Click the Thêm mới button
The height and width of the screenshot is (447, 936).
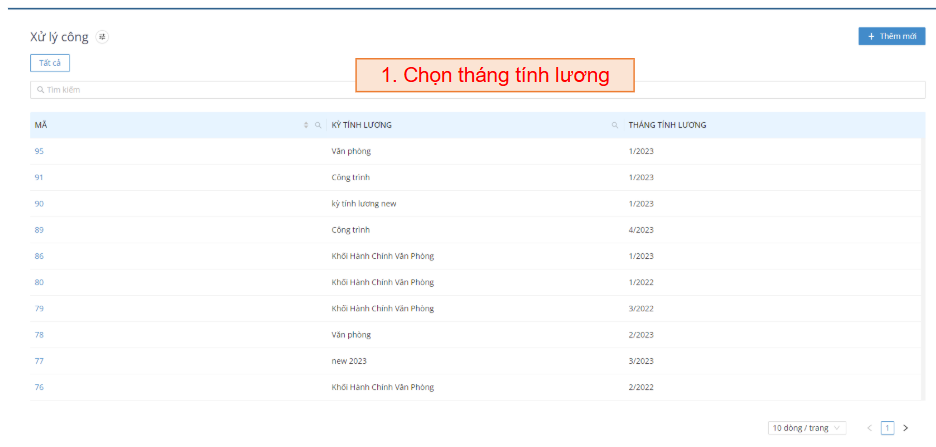891,36
